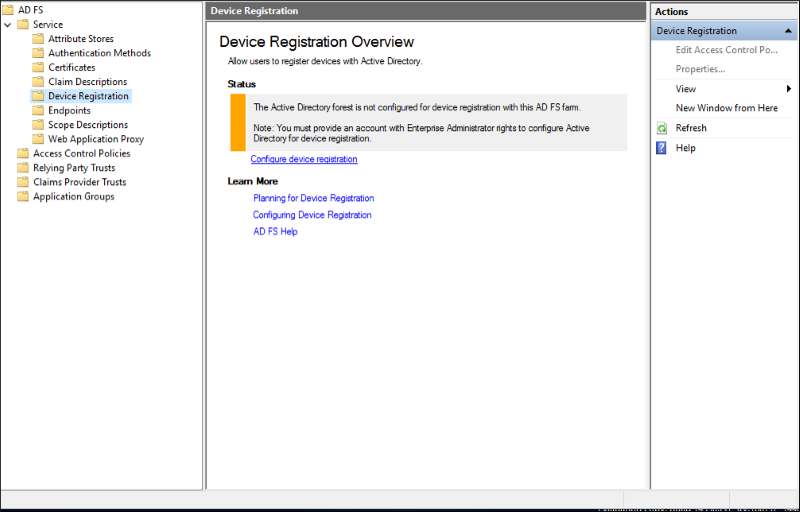Open the View action menu item
The width and height of the screenshot is (800, 512).
click(686, 89)
